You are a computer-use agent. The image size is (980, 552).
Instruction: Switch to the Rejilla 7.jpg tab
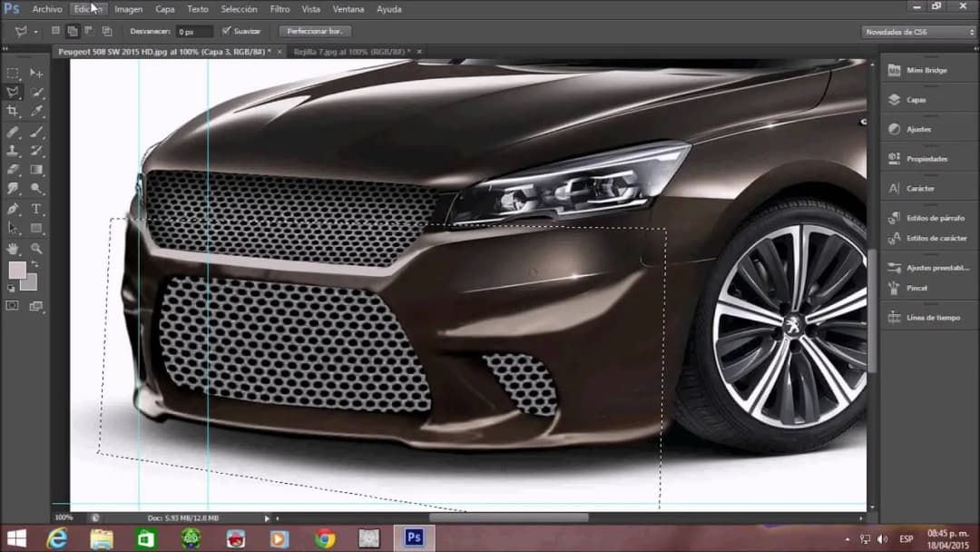(349, 52)
